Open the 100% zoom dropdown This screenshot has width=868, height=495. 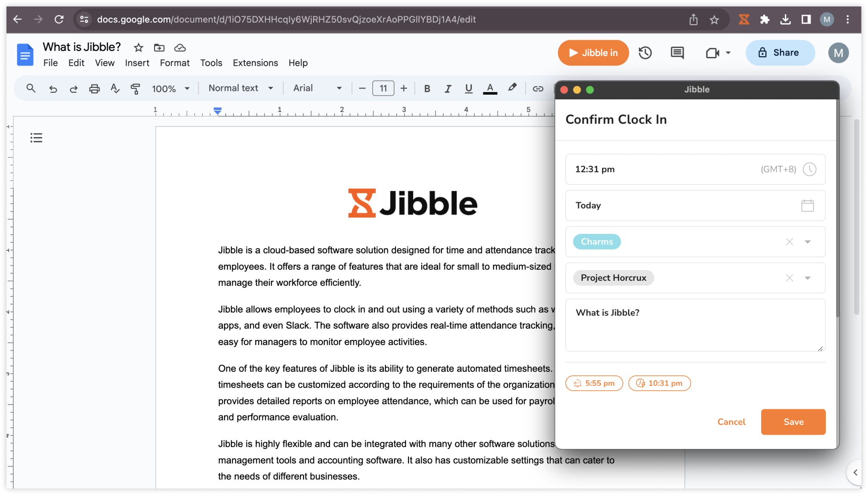(x=171, y=89)
